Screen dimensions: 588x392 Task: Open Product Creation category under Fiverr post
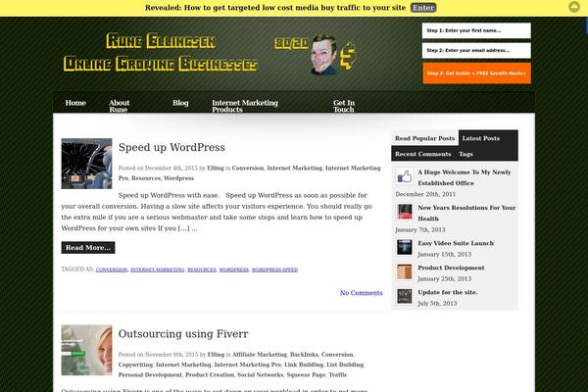(x=210, y=374)
